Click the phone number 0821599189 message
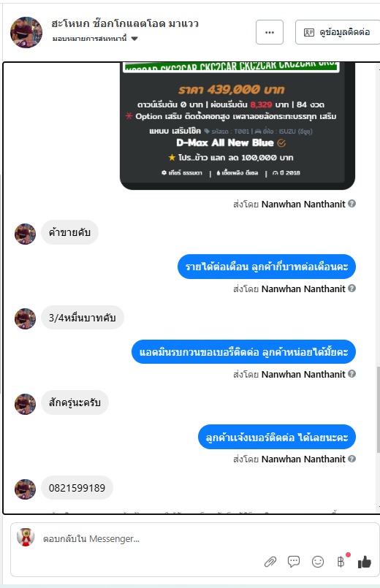This screenshot has height=588, width=380. pos(77,488)
